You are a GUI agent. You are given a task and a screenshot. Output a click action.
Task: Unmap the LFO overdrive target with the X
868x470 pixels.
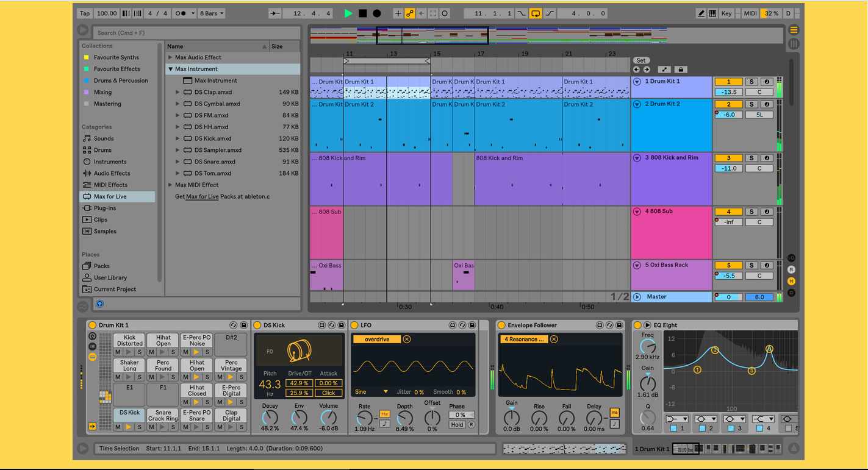(407, 339)
